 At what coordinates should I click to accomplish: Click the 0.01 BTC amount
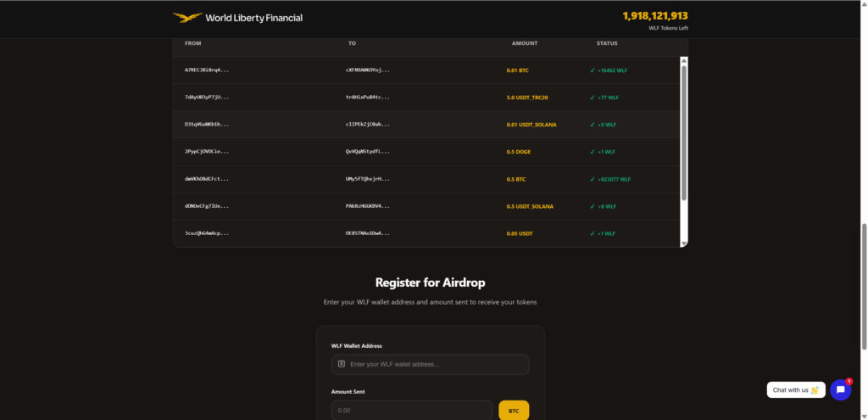point(516,70)
